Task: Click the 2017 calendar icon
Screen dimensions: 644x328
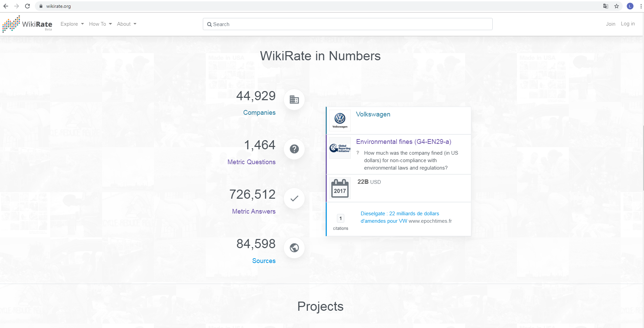Action: 340,188
